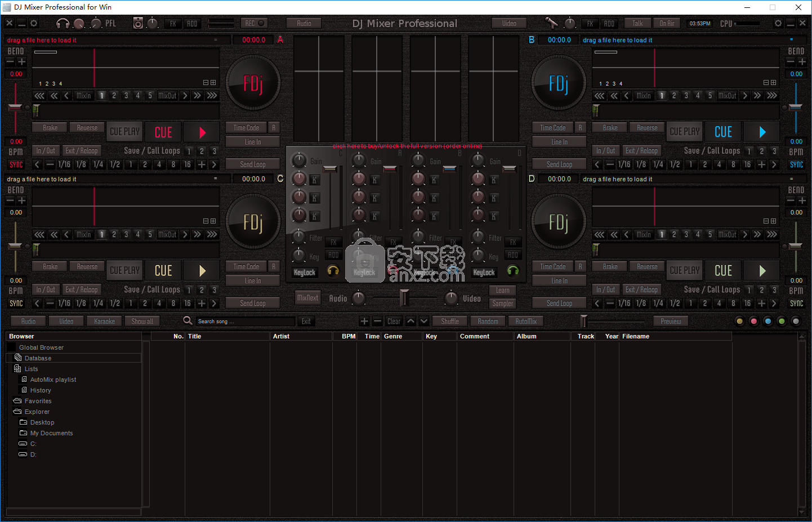Open Video panel at top center
This screenshot has width=812, height=522.
[509, 23]
